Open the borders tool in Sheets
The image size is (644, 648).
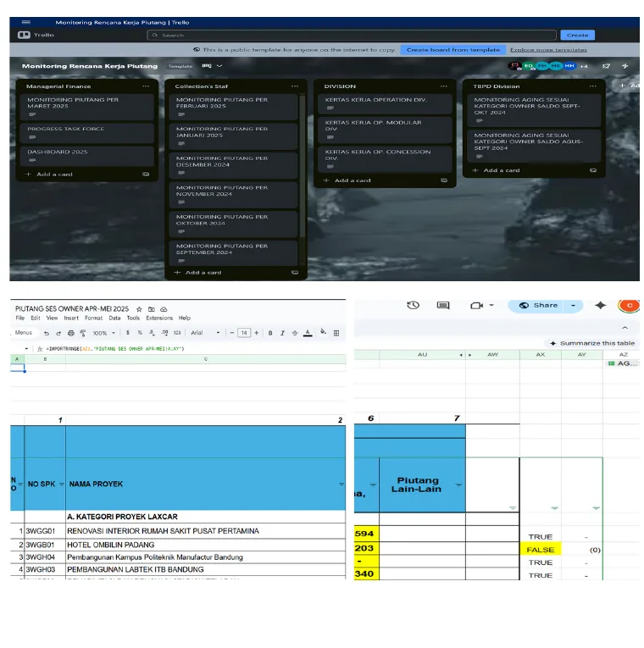(x=336, y=333)
